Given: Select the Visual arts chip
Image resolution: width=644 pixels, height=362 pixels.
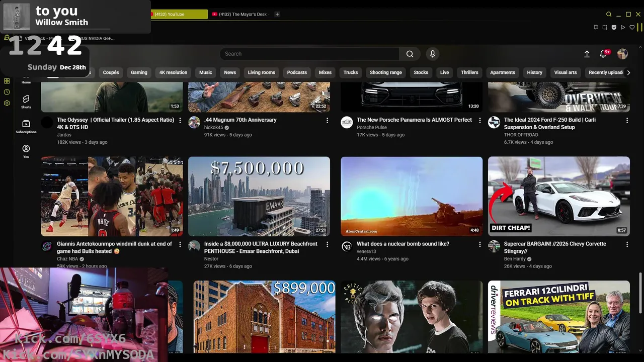Looking at the screenshot, I should click(566, 72).
